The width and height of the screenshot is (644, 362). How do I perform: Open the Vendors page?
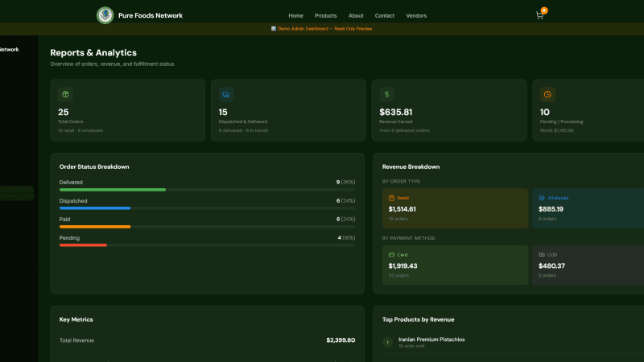(x=416, y=15)
